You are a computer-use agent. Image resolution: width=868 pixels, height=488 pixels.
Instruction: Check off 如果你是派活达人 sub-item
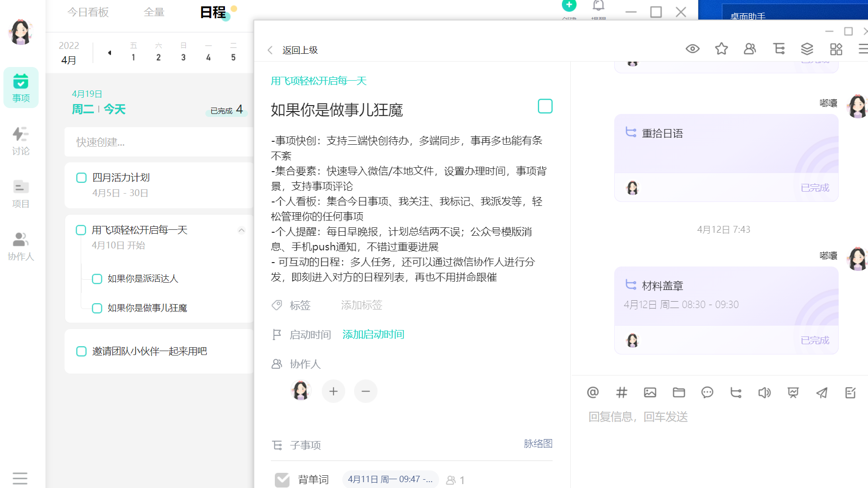(97, 279)
